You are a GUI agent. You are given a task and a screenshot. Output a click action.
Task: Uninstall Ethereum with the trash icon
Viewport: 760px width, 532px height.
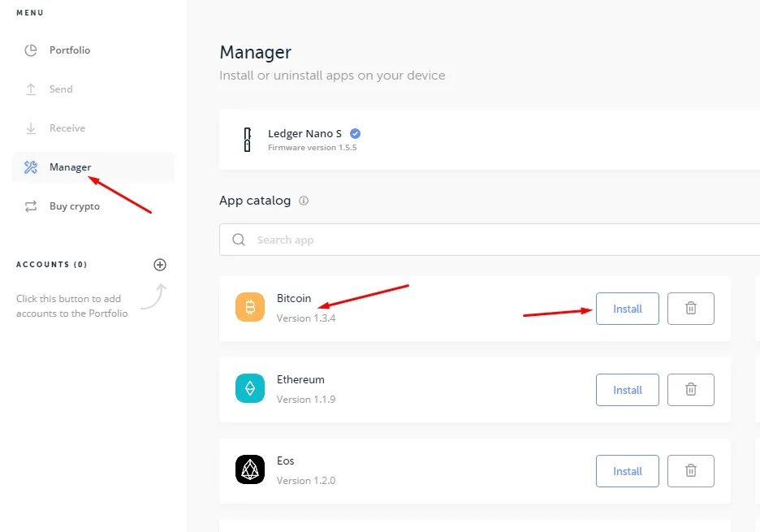point(691,390)
